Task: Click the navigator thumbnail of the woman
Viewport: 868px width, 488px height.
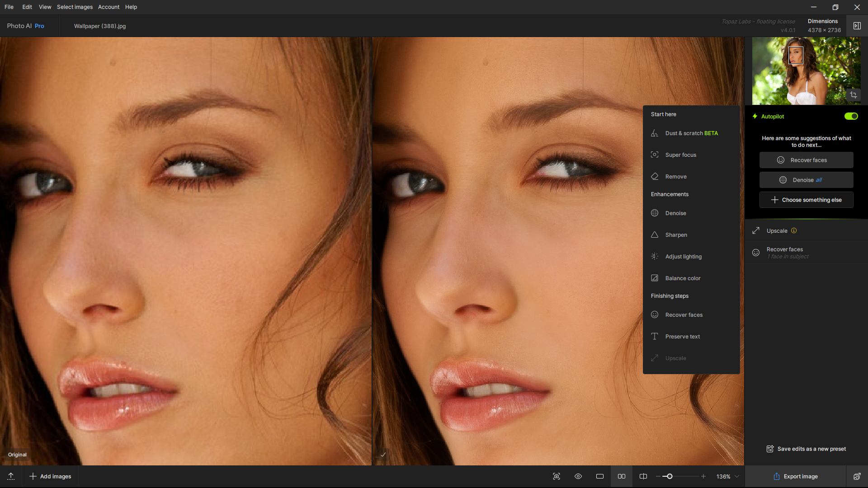Action: point(806,70)
